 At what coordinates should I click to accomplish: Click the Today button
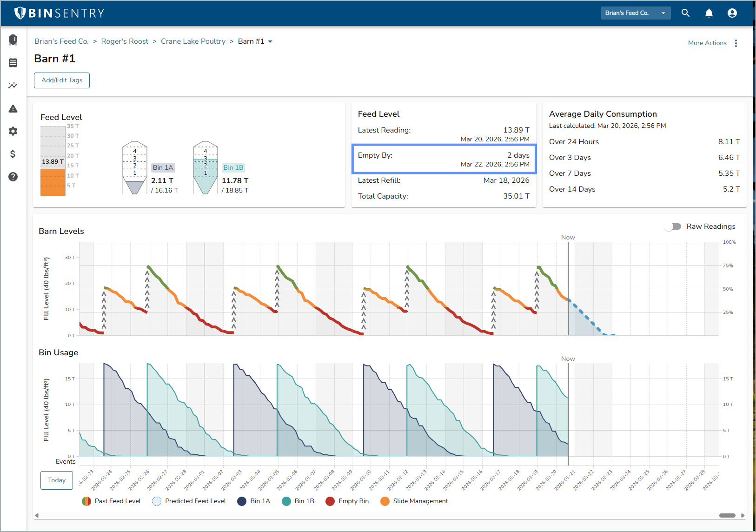point(57,480)
